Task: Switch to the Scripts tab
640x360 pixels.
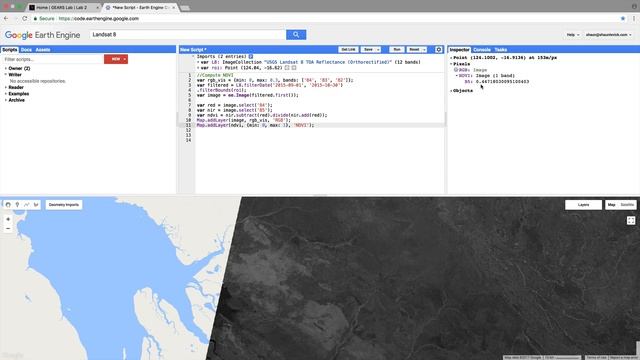Action: [9, 49]
